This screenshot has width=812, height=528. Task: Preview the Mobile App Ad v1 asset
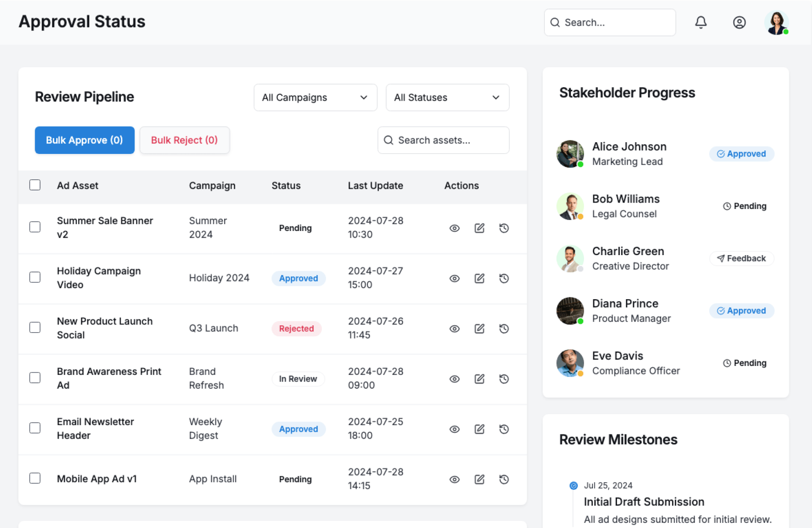coord(454,479)
